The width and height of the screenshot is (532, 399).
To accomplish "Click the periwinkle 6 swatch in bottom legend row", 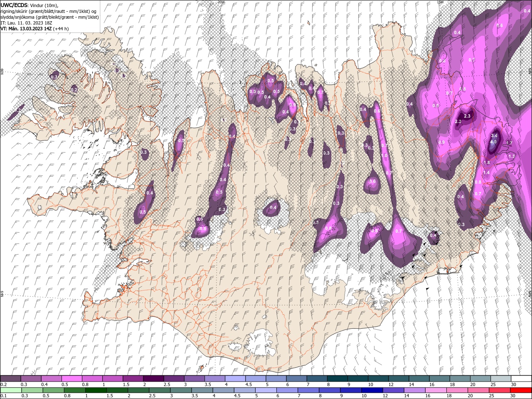I will click(287, 390).
